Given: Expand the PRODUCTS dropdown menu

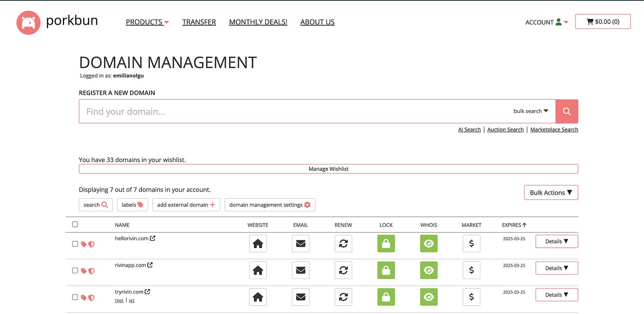Looking at the screenshot, I should point(147,22).
